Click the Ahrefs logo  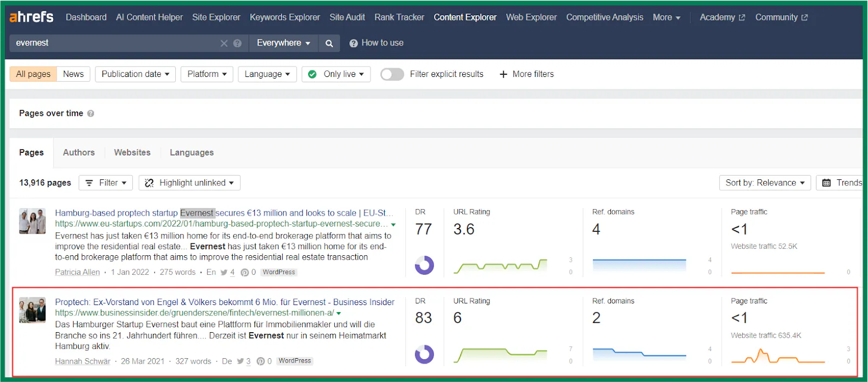(x=31, y=17)
